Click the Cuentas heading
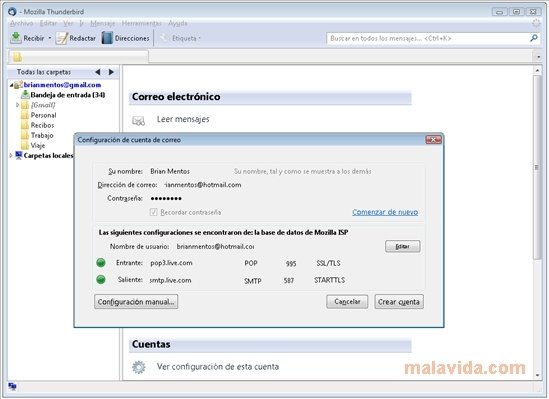Image resolution: width=549 pixels, height=399 pixels. 151,344
